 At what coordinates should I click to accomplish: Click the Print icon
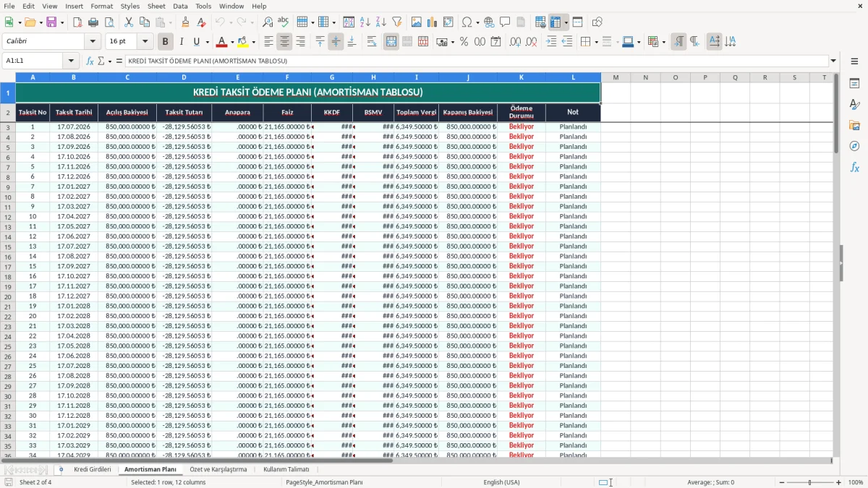[93, 22]
